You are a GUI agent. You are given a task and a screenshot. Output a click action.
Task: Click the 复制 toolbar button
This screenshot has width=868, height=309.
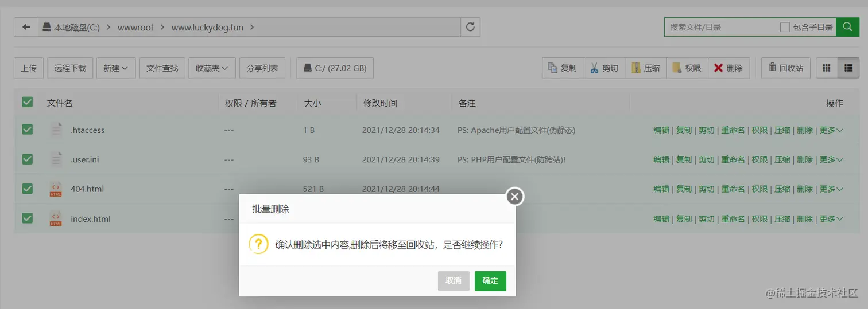point(563,68)
